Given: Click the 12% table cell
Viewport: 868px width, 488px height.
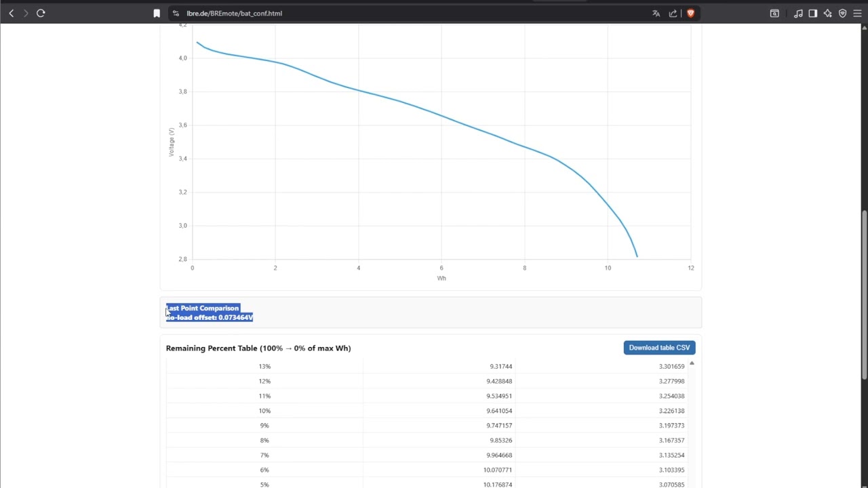Looking at the screenshot, I should [x=264, y=382].
